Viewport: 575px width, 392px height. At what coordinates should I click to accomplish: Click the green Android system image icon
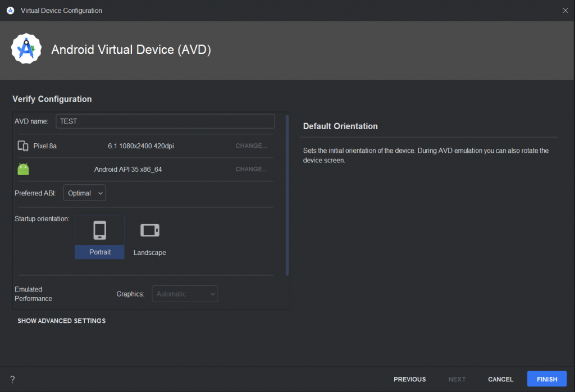23,169
